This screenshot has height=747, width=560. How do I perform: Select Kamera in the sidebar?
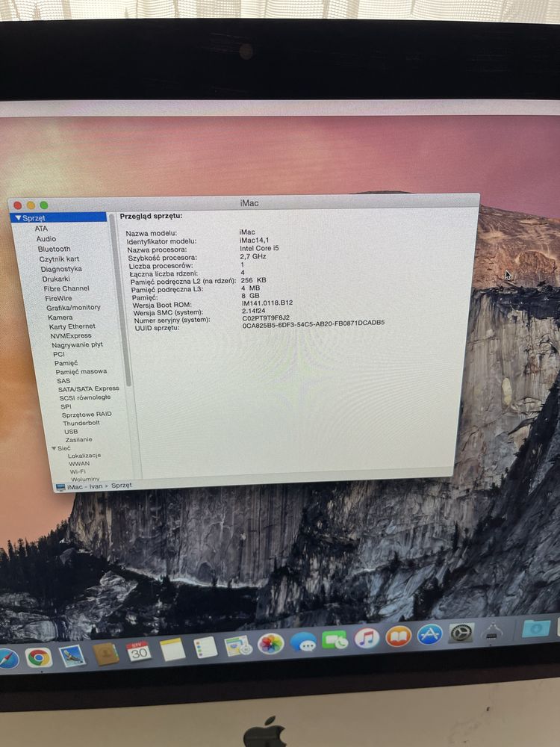(60, 317)
